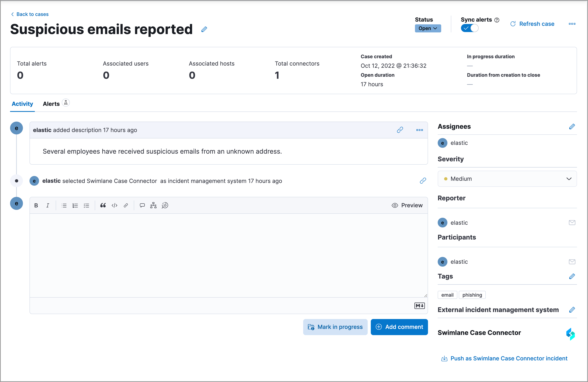The width and height of the screenshot is (588, 382).
Task: Click the Add comment button
Action: click(399, 327)
